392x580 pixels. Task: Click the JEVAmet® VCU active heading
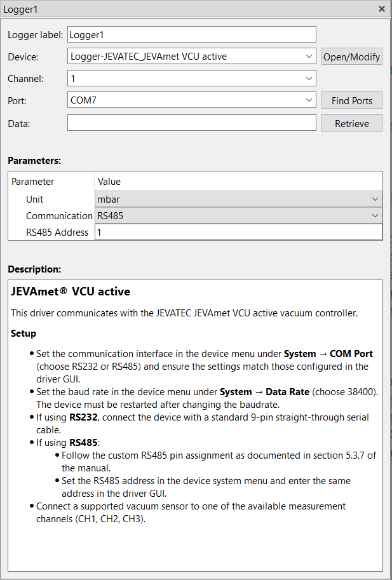71,292
